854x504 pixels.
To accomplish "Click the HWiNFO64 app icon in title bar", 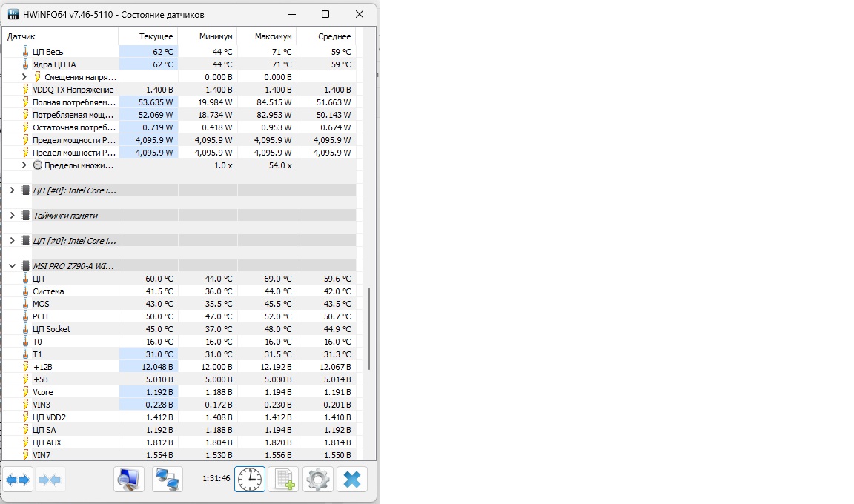I will click(x=13, y=14).
